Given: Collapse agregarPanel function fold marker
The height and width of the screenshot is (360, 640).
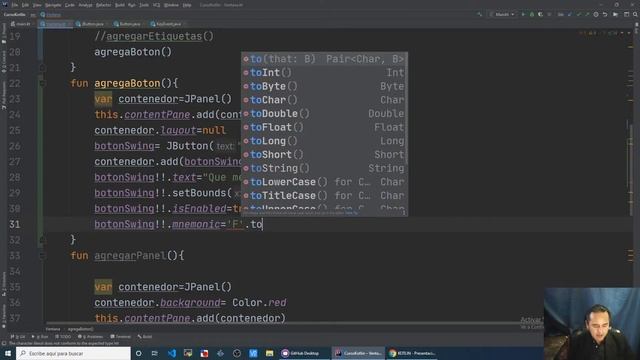Looking at the screenshot, I should (42, 256).
